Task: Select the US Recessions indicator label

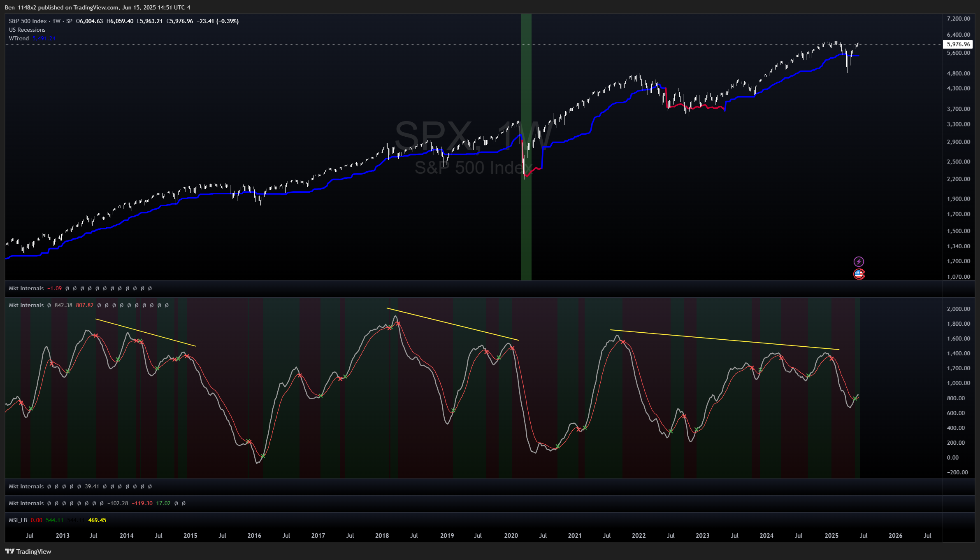Action: [27, 30]
